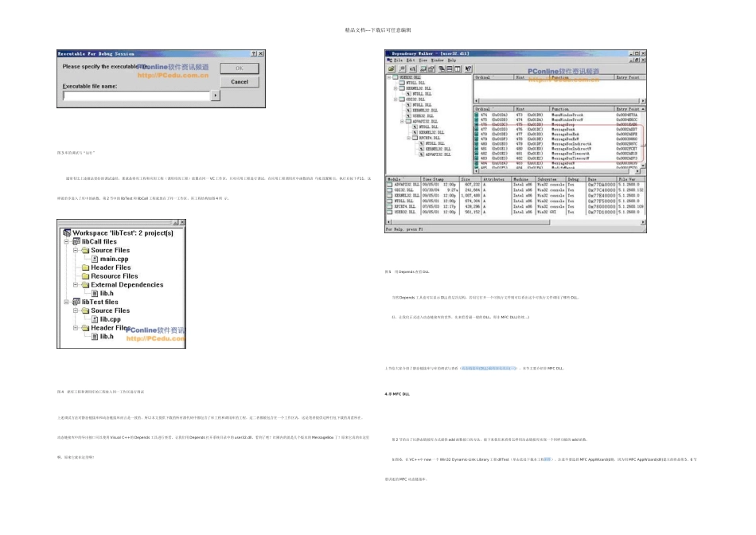This screenshot has width=756, height=535.
Task: Select main.cpp in the workspace tree
Action: coord(115,259)
